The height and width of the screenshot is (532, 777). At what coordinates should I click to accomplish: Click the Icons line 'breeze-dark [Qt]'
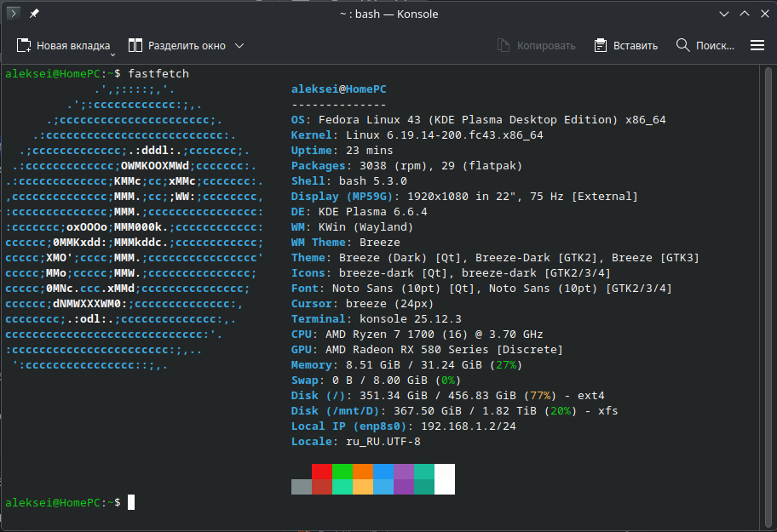pyautogui.click(x=451, y=273)
